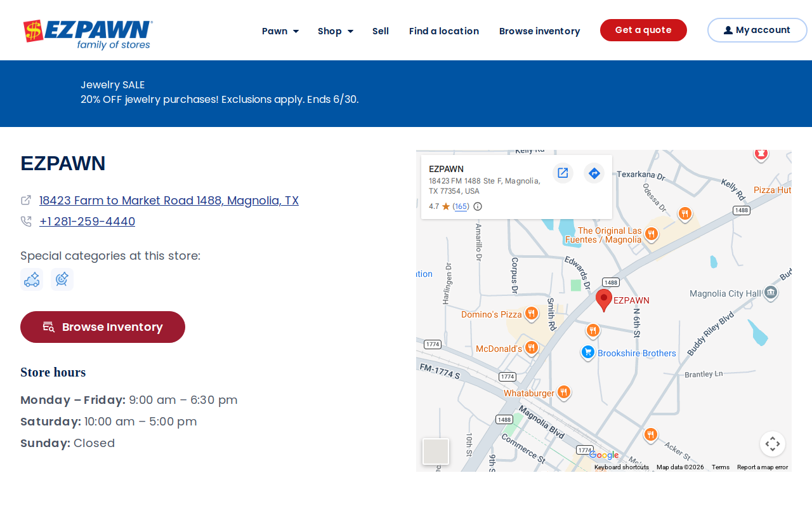Click the Saturday hours line
The height and width of the screenshot is (508, 812).
point(108,422)
